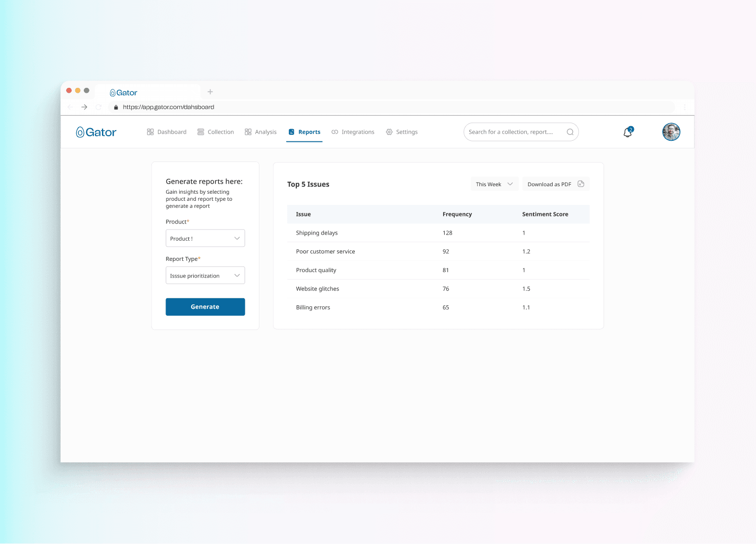Open the Integrations page

click(353, 132)
